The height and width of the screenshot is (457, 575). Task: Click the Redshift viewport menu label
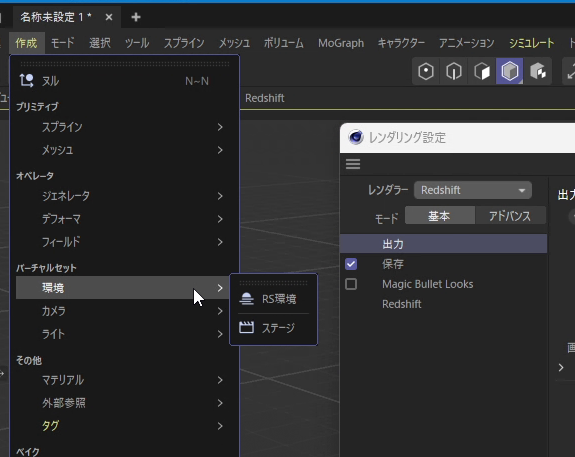click(x=264, y=98)
